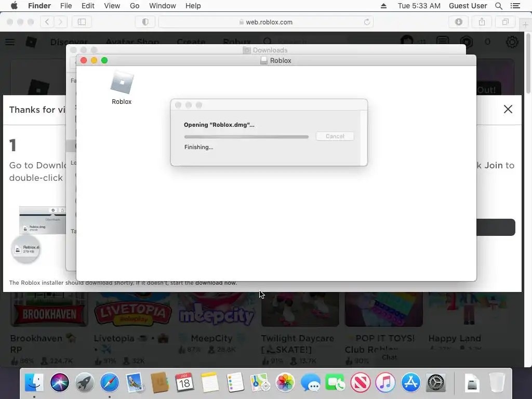Open Brookhaven RP game thumbnail
532x399 pixels.
click(x=49, y=310)
